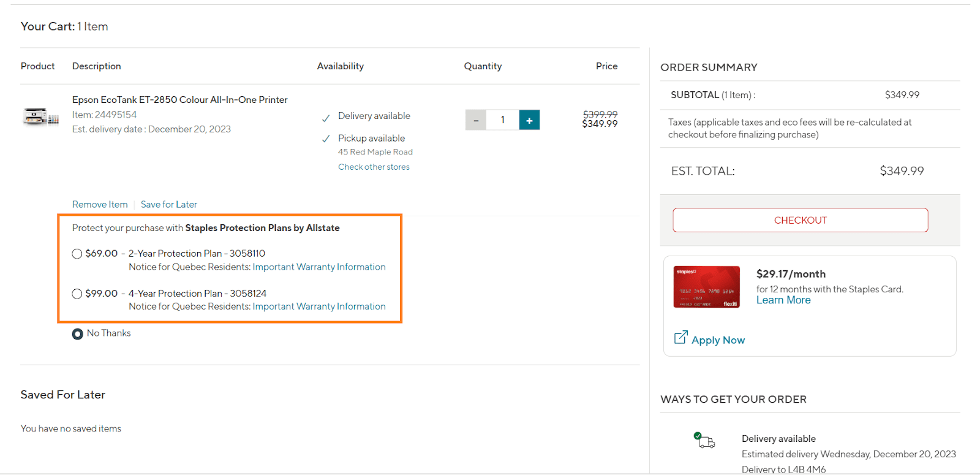
Task: Click the Quantity column header
Action: pos(483,66)
